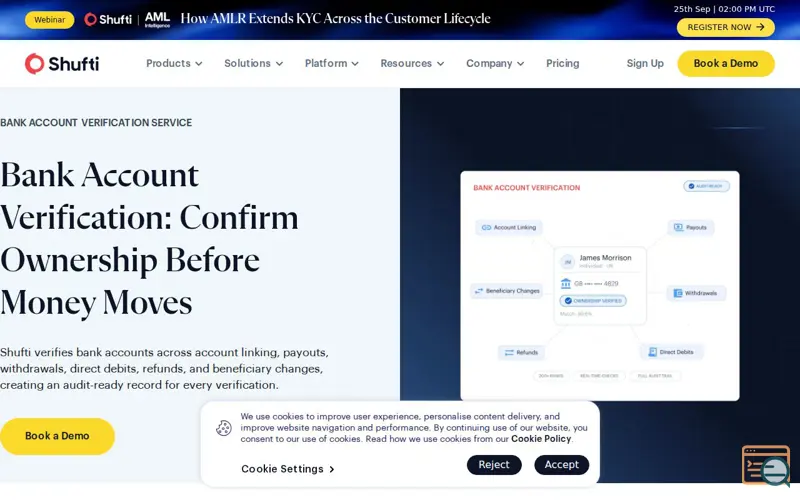Click the Account Linking chain icon
800x500 pixels.
point(486,228)
